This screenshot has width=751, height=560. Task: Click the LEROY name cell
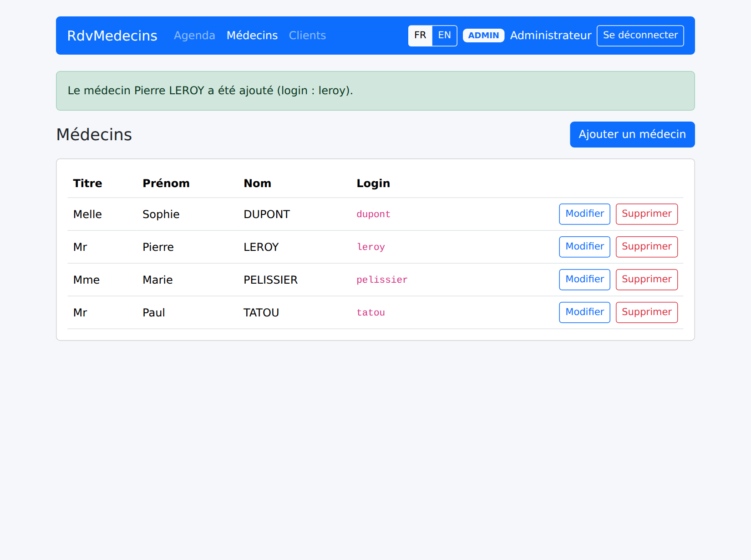[x=261, y=247]
